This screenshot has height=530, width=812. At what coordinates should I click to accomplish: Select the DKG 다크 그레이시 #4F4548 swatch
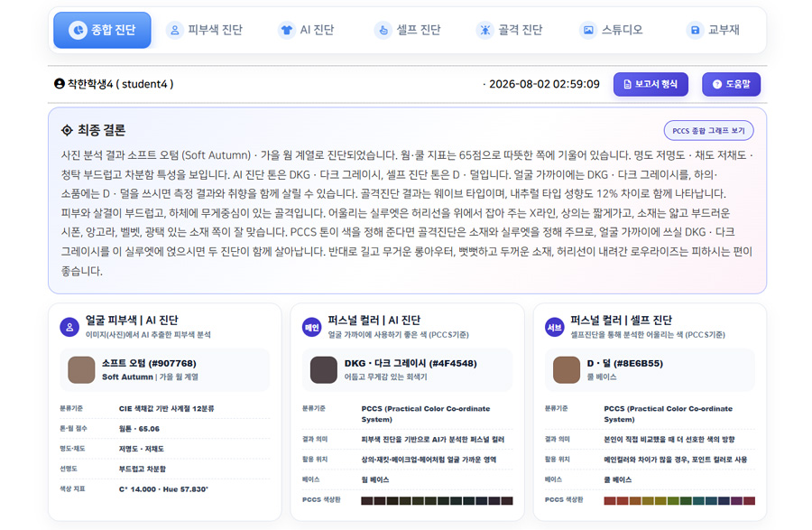[x=324, y=369]
